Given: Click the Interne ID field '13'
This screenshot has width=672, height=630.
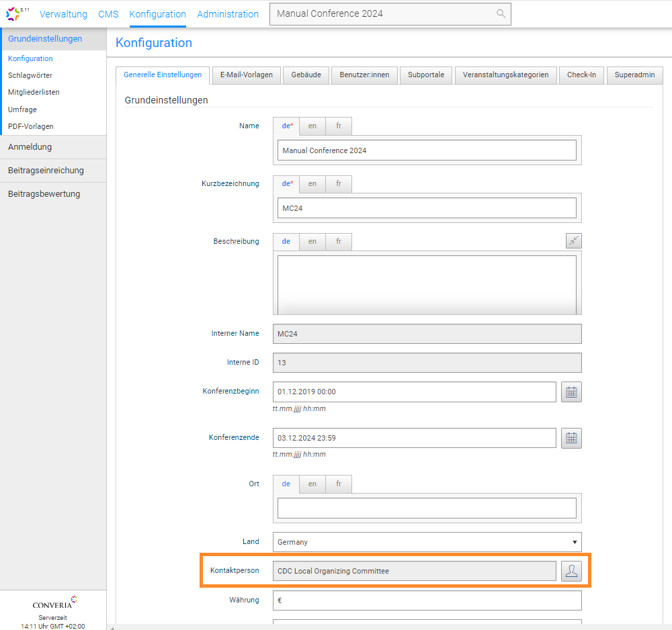Looking at the screenshot, I should click(427, 363).
